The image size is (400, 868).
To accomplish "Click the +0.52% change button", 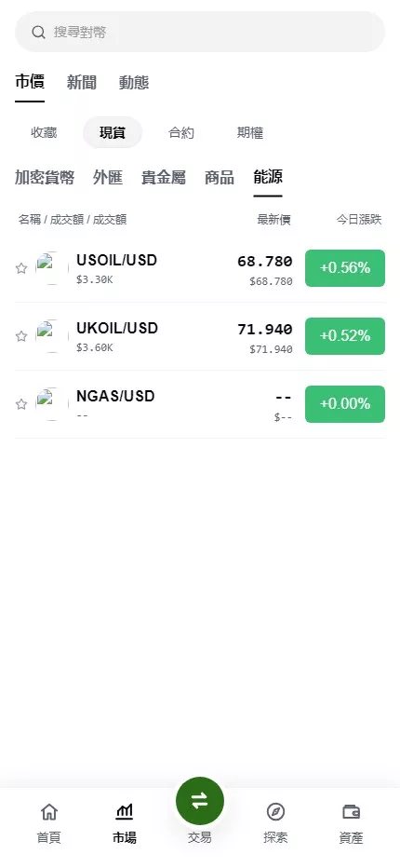I will pyautogui.click(x=345, y=336).
